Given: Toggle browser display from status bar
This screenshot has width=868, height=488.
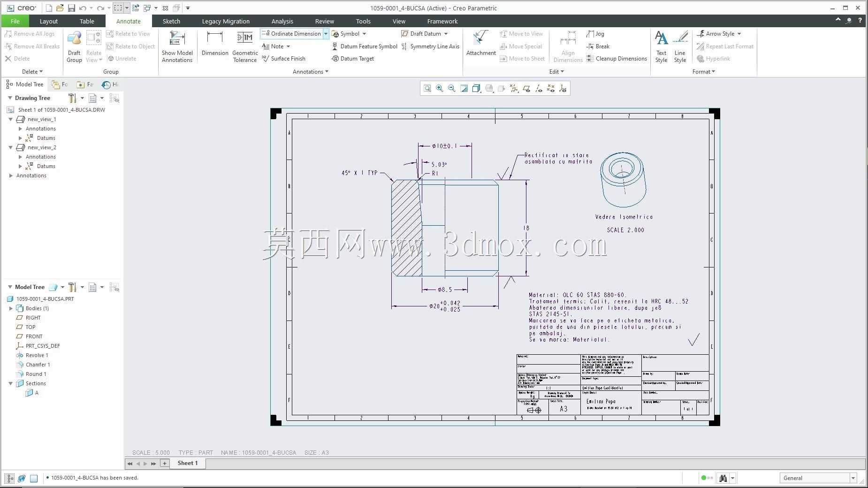Looking at the screenshot, I should (x=22, y=478).
